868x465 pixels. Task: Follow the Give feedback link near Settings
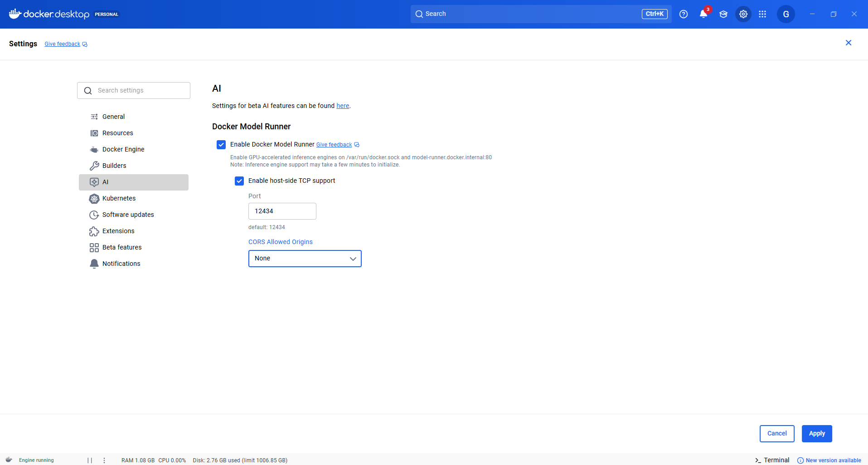pos(63,44)
